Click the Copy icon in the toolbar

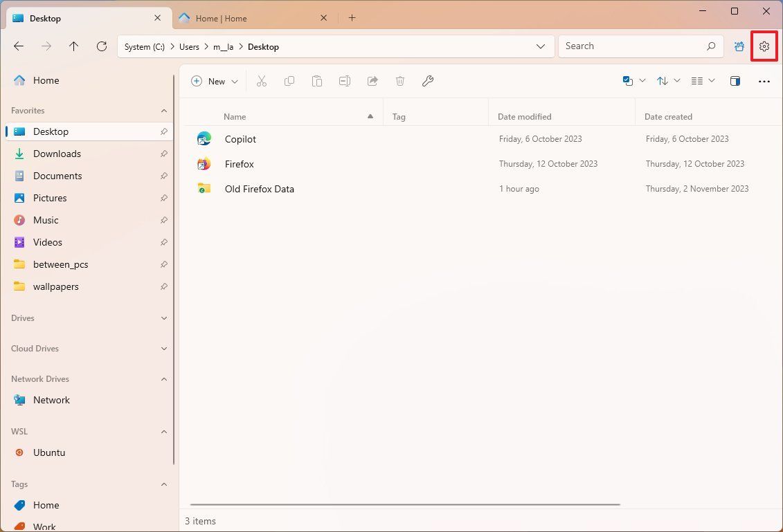click(x=289, y=81)
